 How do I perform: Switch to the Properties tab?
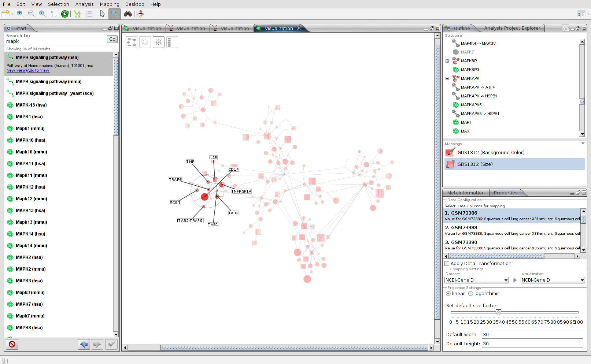(506, 193)
